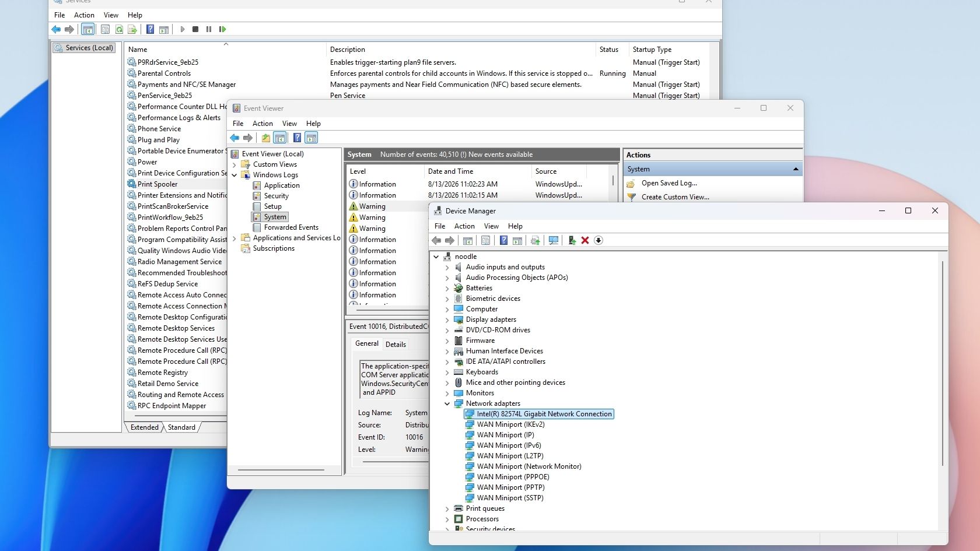This screenshot has width=980, height=551.
Task: Open Event Viewer File menu
Action: (238, 124)
